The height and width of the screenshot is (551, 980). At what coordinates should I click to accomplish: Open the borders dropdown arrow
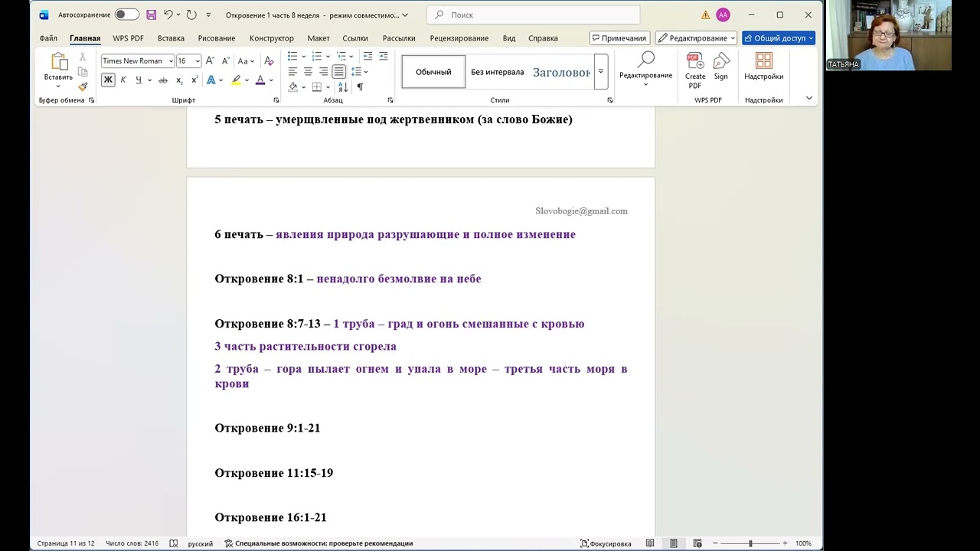(x=328, y=87)
